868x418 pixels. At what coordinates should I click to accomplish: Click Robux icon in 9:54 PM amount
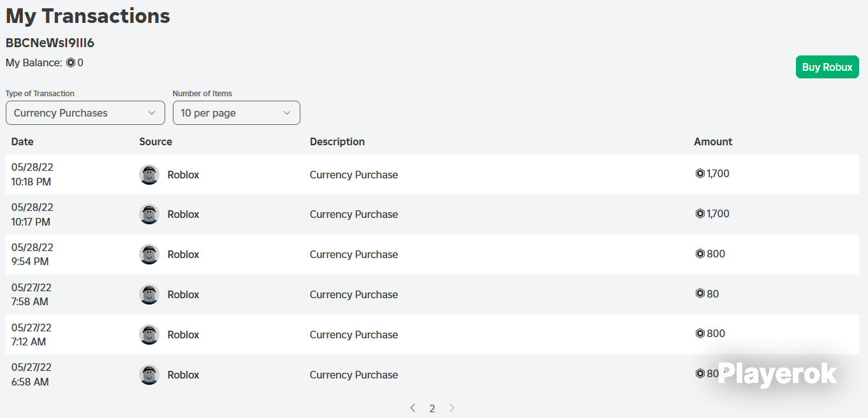click(700, 254)
